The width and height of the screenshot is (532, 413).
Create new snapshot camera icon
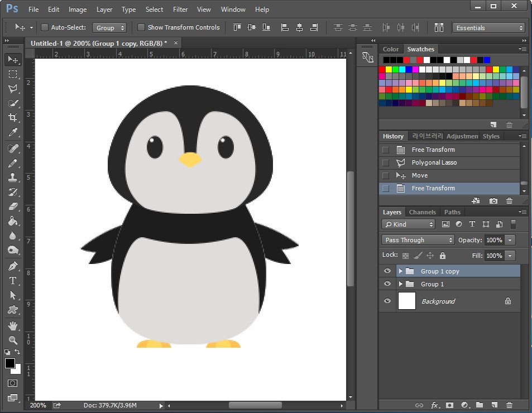[x=493, y=201]
